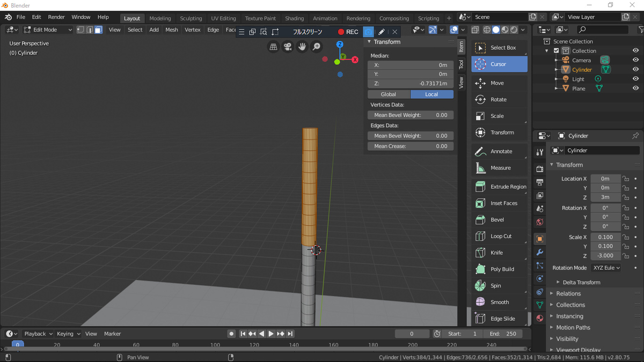Click the REC record button
The height and width of the screenshot is (362, 644).
point(348,32)
